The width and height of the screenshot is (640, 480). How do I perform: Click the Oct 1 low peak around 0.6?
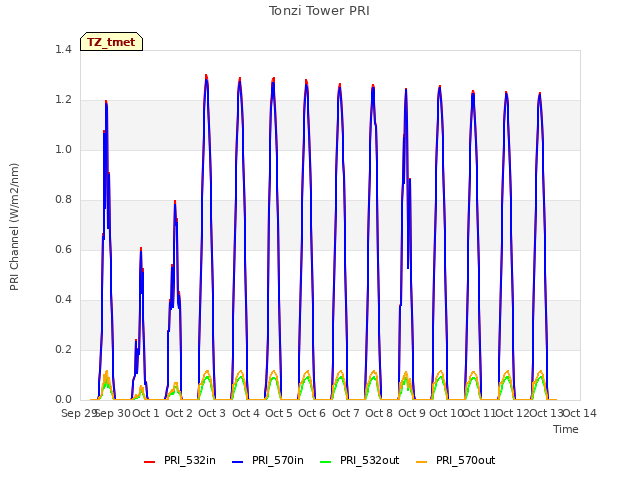click(141, 248)
